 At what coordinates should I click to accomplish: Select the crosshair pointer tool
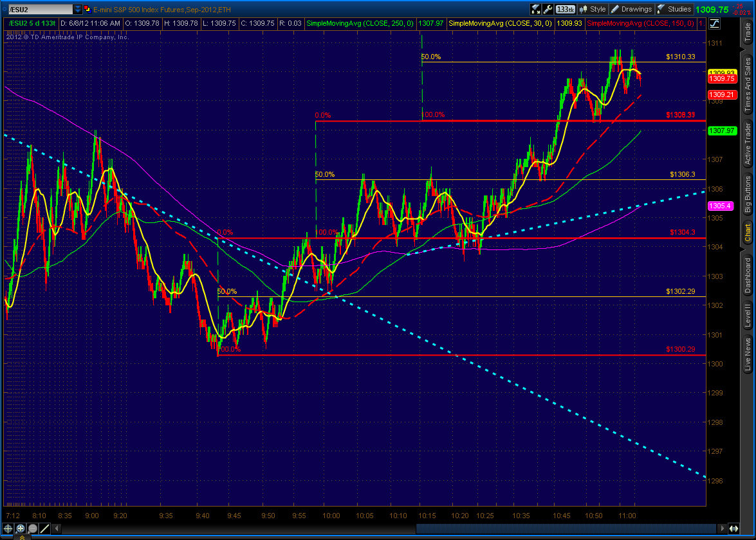coord(8,528)
